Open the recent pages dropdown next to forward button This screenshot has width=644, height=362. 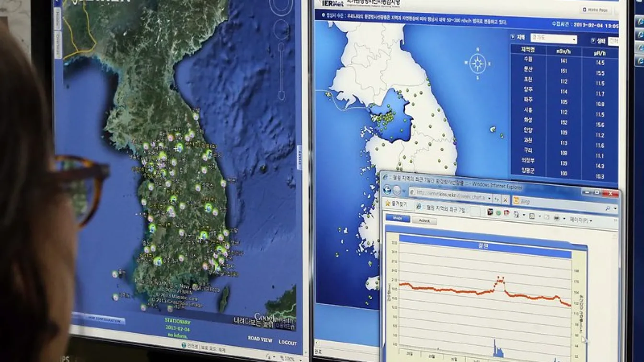click(x=404, y=191)
